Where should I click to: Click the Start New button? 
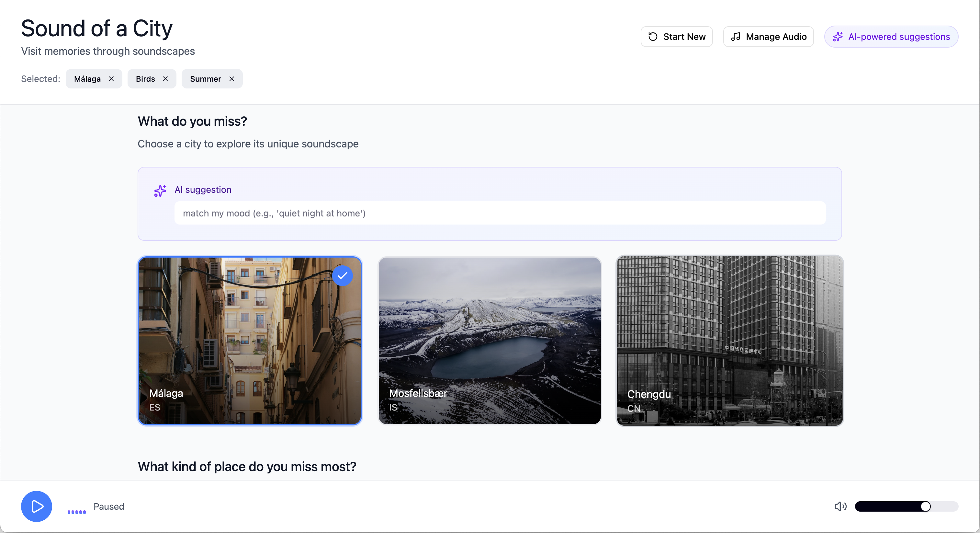pyautogui.click(x=676, y=37)
